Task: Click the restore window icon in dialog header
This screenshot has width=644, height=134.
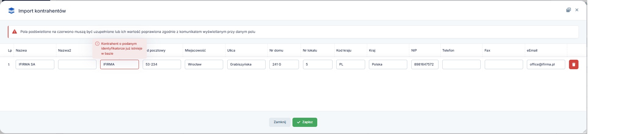Action: [568, 10]
